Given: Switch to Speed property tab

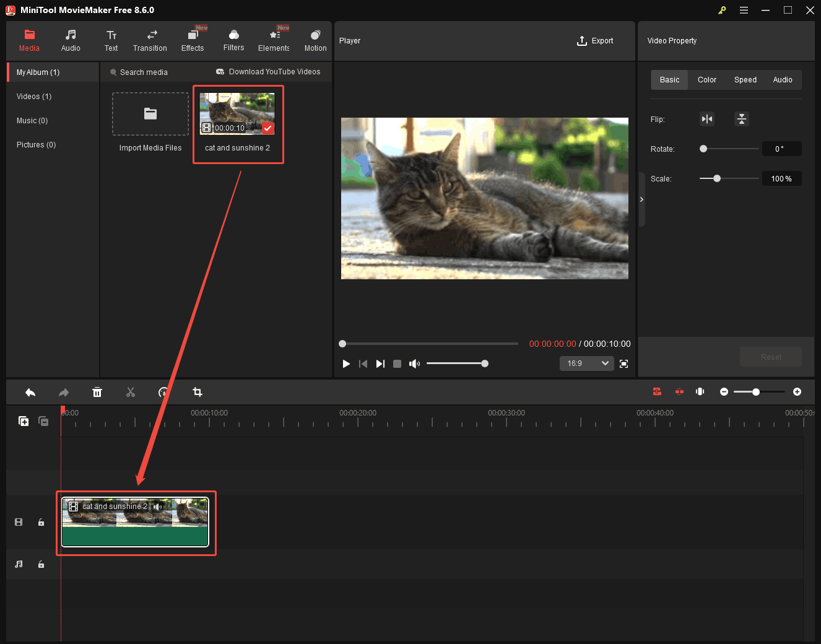Looking at the screenshot, I should (745, 80).
